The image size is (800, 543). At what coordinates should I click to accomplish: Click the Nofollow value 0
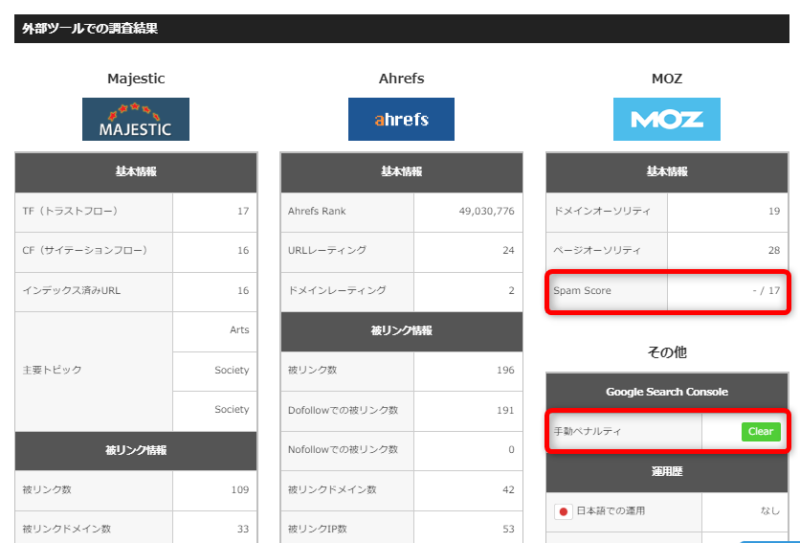[511, 450]
